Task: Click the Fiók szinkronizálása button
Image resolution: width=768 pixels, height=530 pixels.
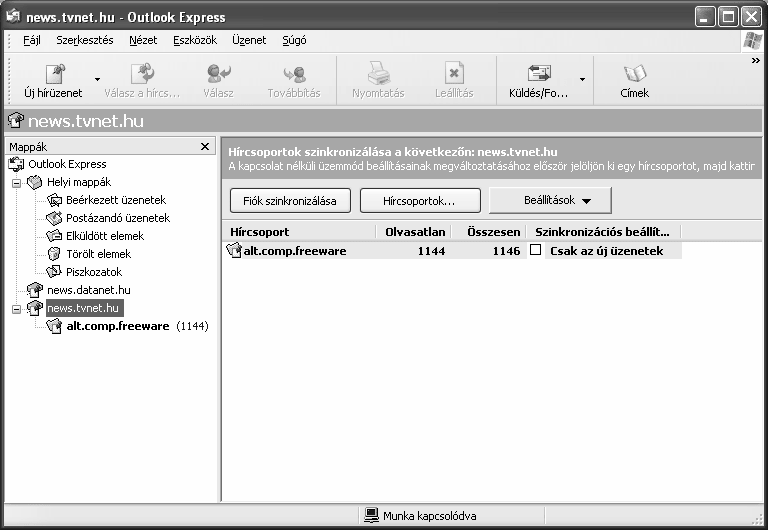Action: (x=290, y=201)
